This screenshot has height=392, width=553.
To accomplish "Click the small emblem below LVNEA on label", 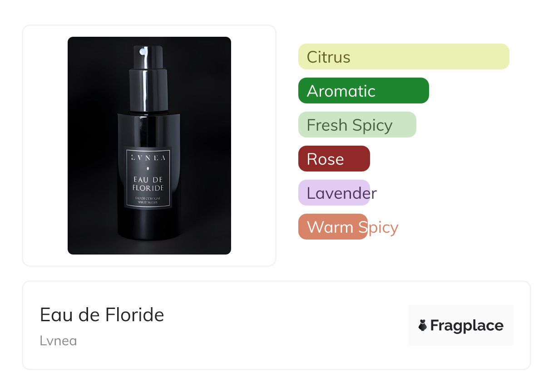I will point(148,168).
